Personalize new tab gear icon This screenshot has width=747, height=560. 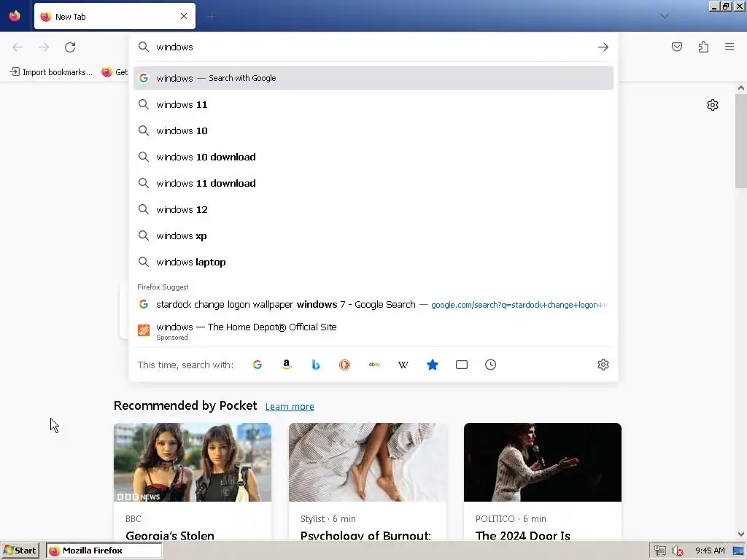713,105
